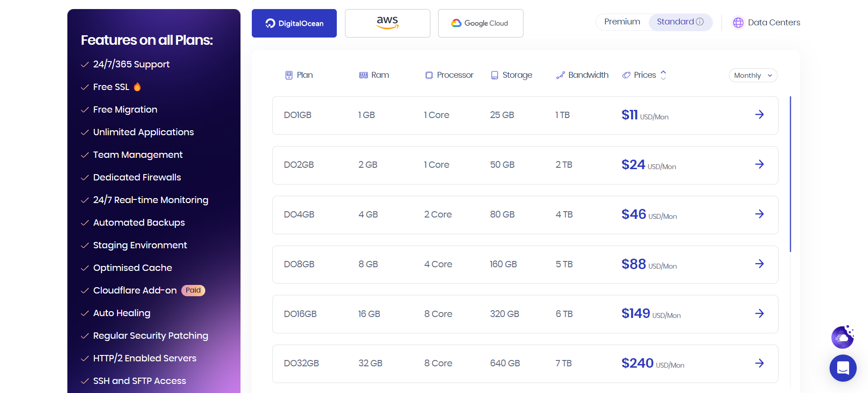
Task: Click the Processor column header
Action: (x=449, y=75)
